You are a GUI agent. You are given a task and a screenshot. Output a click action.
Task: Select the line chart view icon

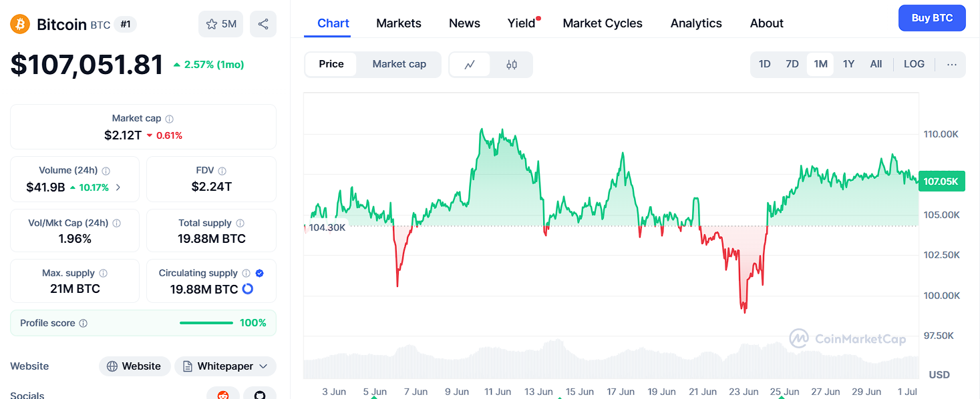470,65
